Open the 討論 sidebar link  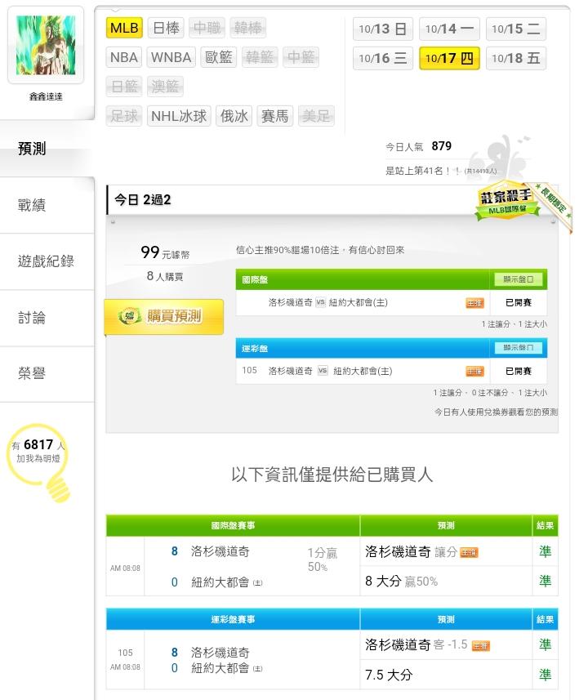pyautogui.click(x=32, y=318)
